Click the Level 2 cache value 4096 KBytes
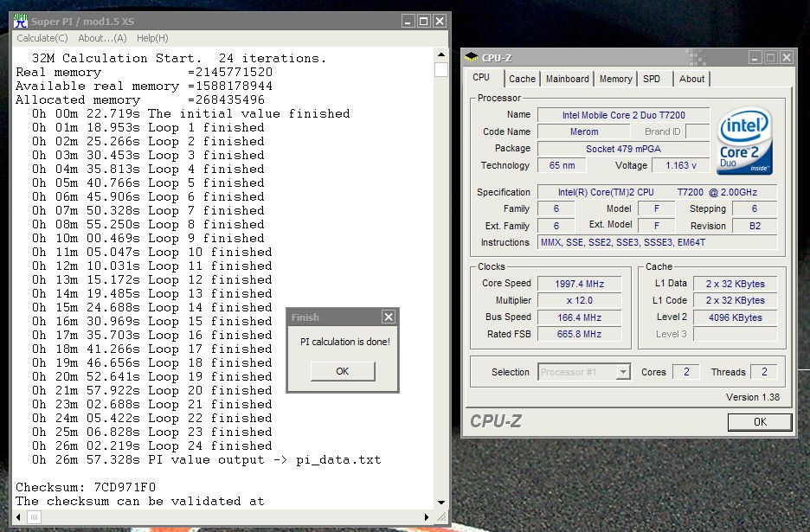The image size is (810, 532). pos(735,317)
